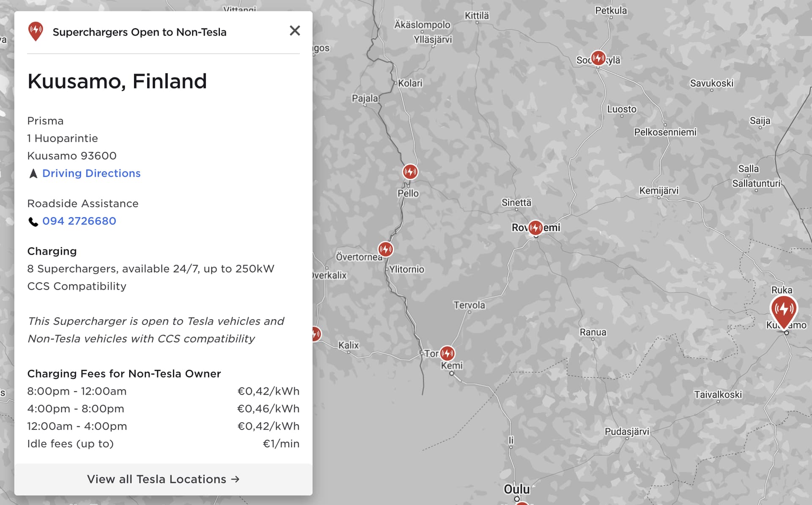Click the red Supercharger icon in panel header
Viewport: 812px width, 505px height.
point(36,32)
